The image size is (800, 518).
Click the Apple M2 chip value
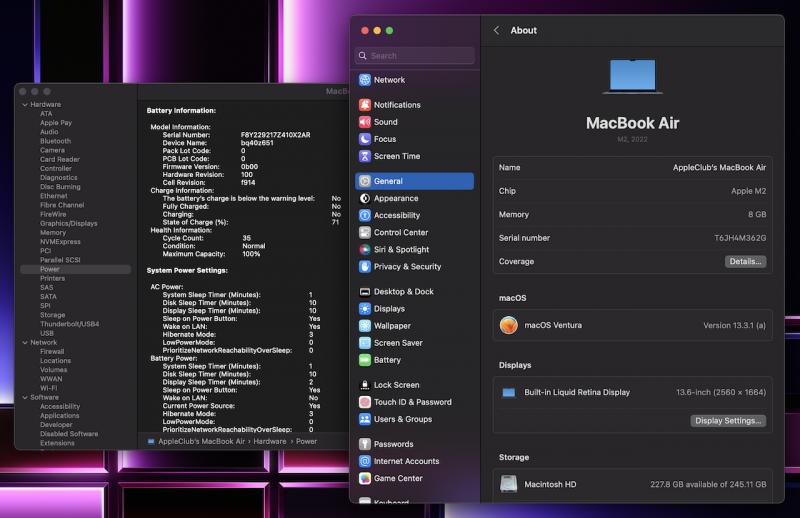(x=748, y=191)
